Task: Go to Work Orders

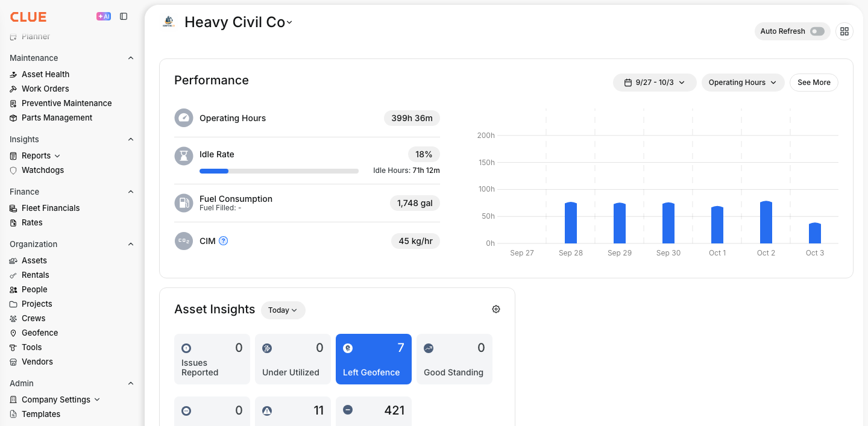Action: 45,89
